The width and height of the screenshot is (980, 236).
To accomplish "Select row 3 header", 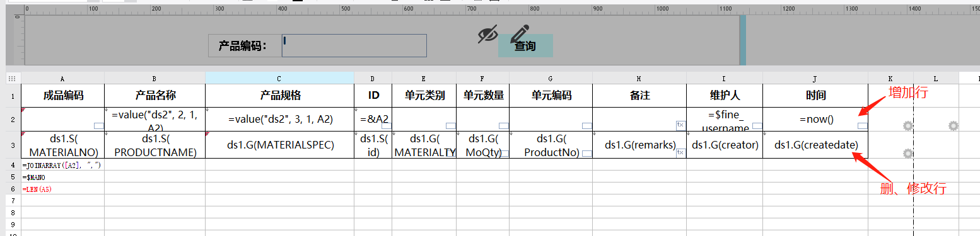I will click(x=13, y=145).
